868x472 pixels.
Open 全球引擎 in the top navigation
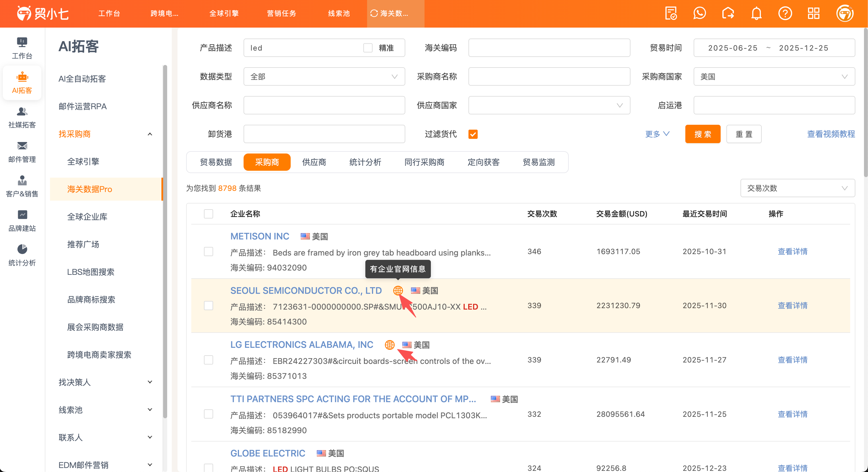coord(224,14)
